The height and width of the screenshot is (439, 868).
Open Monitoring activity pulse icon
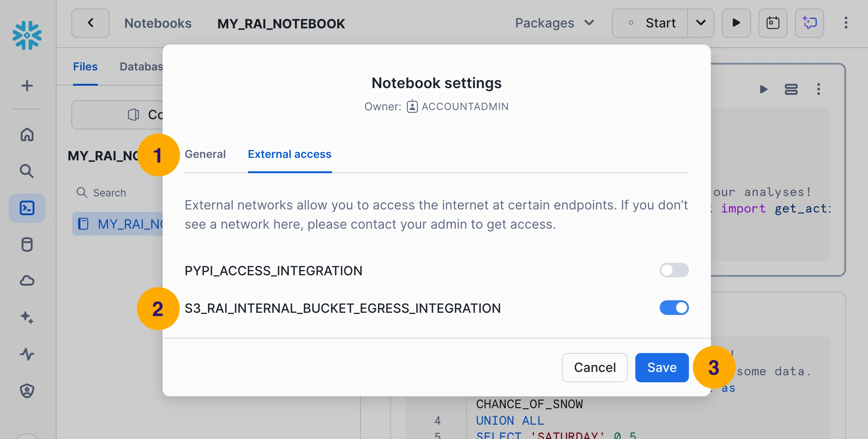(27, 354)
